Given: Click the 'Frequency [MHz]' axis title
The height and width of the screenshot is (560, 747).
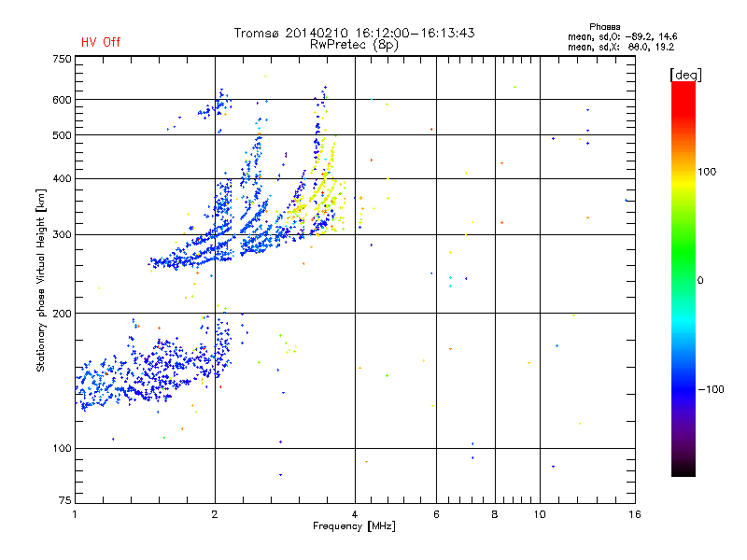Looking at the screenshot, I should click(354, 525).
